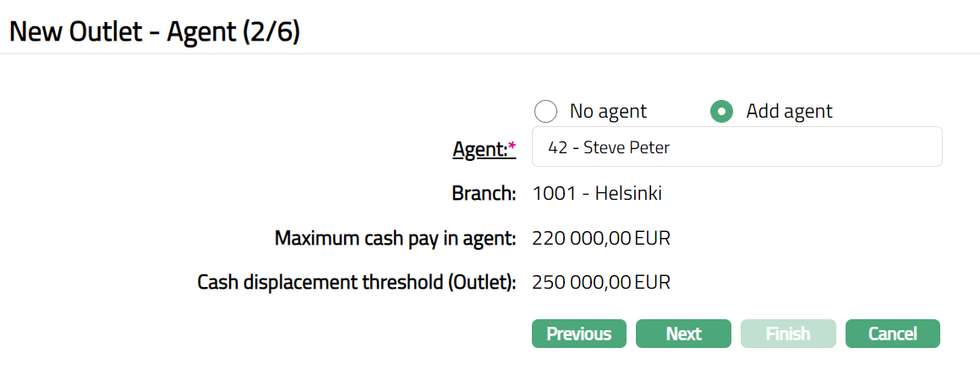
Task: Click the "Maximum cash pay in agent" label
Action: (395, 239)
